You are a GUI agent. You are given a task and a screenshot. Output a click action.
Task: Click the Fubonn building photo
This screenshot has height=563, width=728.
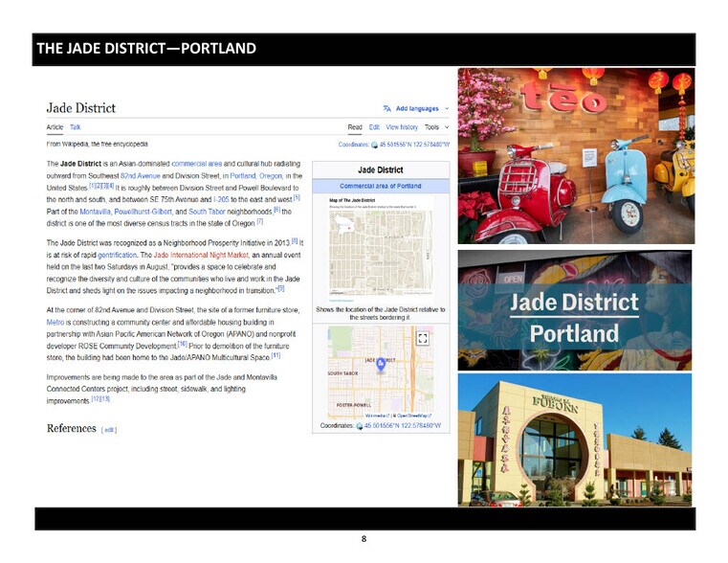click(575, 439)
